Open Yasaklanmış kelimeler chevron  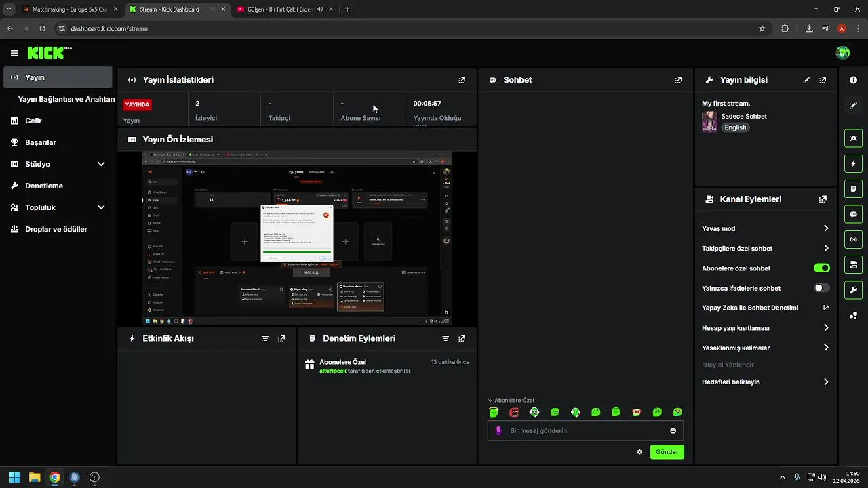click(x=826, y=348)
